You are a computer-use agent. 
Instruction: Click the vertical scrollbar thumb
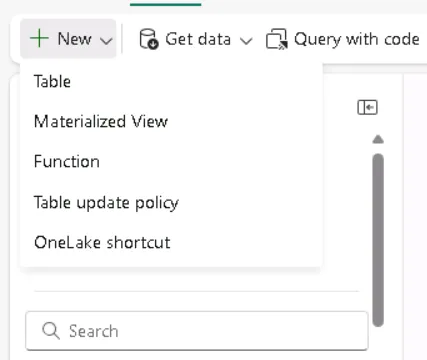pos(378,240)
